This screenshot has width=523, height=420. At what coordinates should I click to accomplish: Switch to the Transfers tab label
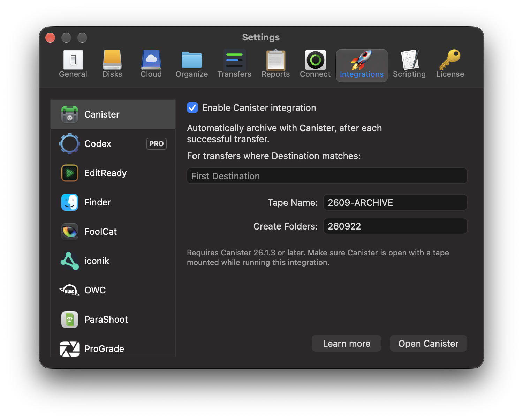coord(234,74)
